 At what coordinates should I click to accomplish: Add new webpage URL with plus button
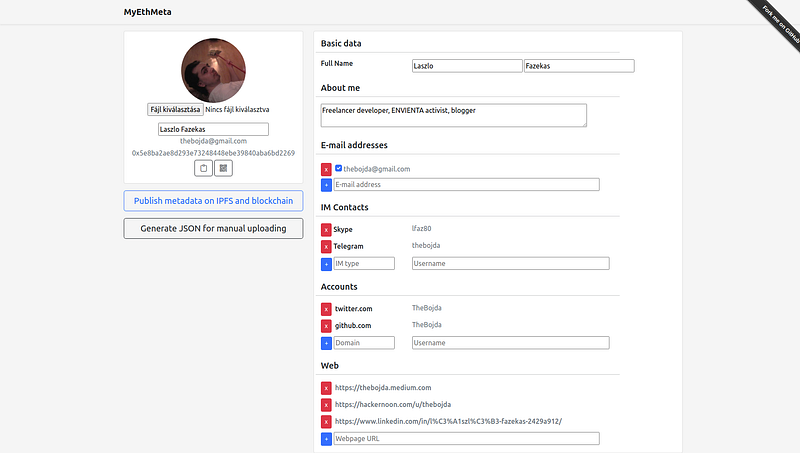point(326,438)
